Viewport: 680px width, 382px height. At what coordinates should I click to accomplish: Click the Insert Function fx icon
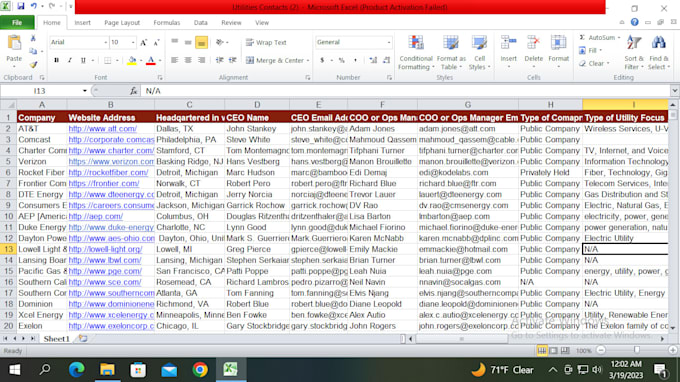pyautogui.click(x=134, y=91)
